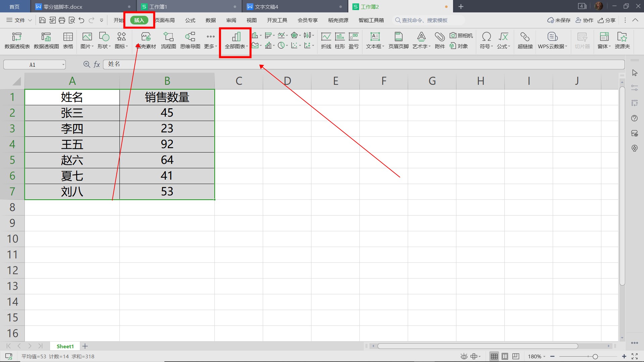
Task: Open the 数据 ribbon tab
Action: [x=210, y=20]
